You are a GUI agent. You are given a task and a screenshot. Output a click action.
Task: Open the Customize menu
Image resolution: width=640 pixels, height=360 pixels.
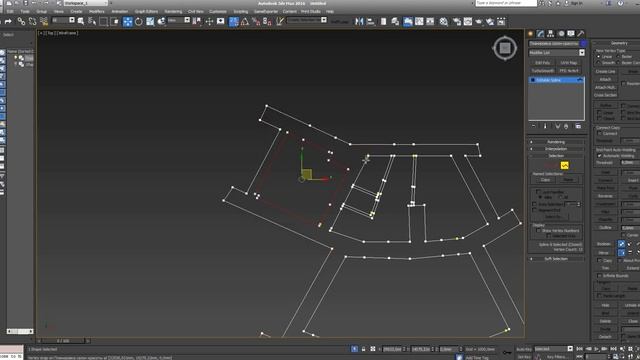[x=218, y=11]
